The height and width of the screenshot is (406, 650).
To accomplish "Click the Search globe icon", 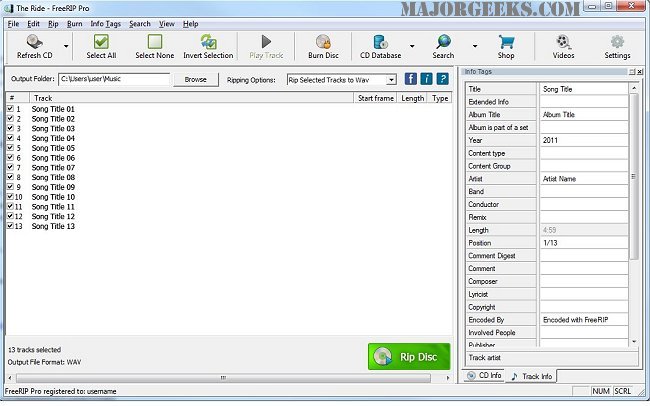I will tap(443, 42).
